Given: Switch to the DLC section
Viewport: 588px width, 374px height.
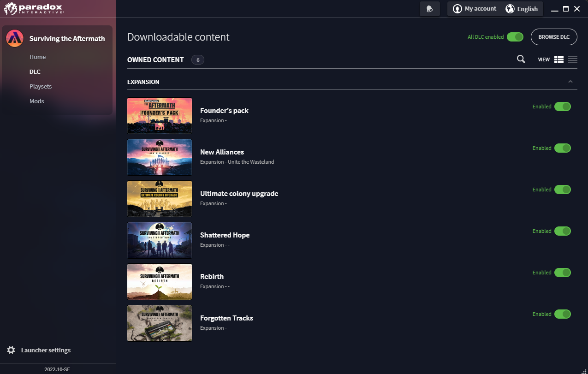Looking at the screenshot, I should 35,71.
